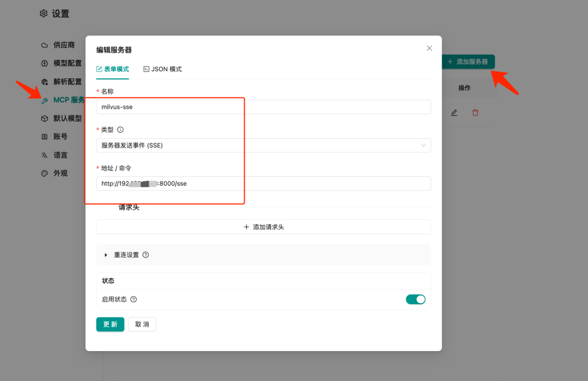Click the help icon beside 重连设置
The width and height of the screenshot is (588, 381).
pyautogui.click(x=146, y=255)
